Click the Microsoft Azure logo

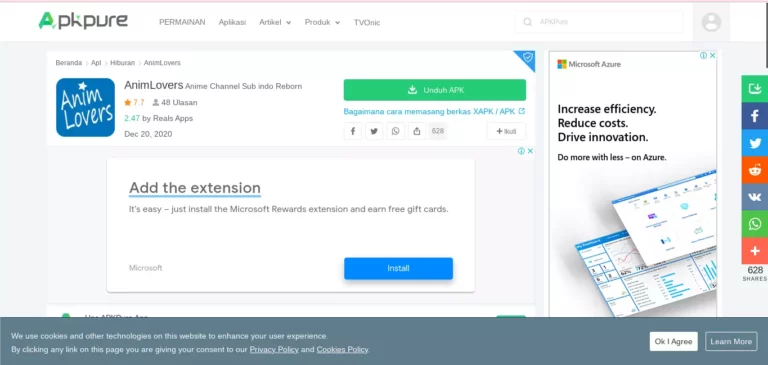click(x=589, y=64)
